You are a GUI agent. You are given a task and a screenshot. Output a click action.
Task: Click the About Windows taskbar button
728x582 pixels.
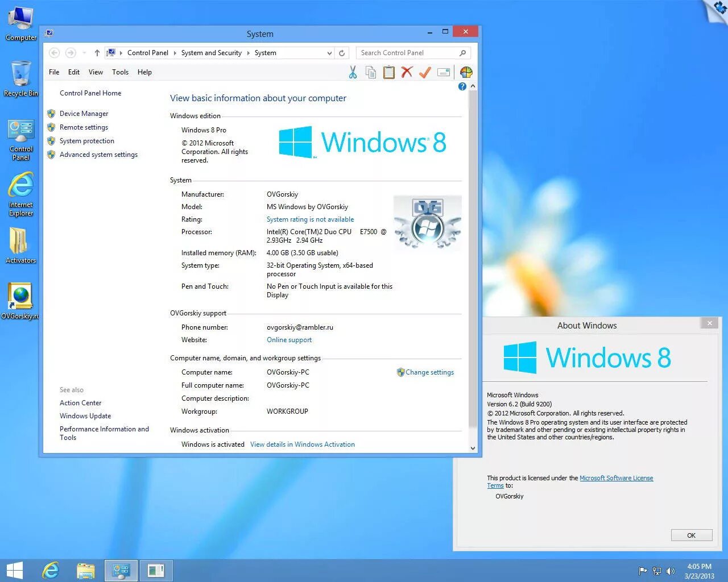coord(156,571)
